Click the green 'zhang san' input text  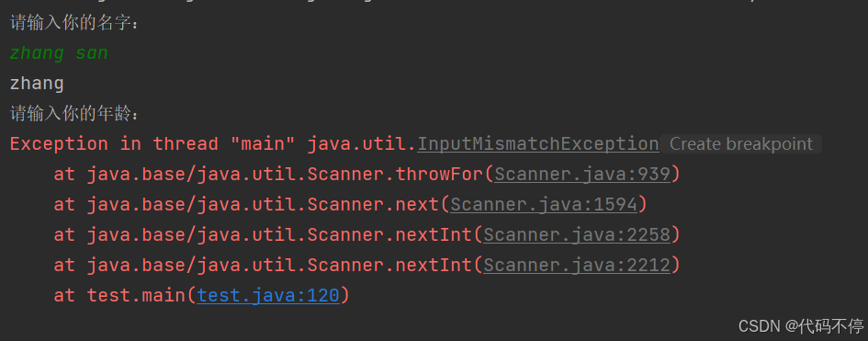(x=59, y=53)
